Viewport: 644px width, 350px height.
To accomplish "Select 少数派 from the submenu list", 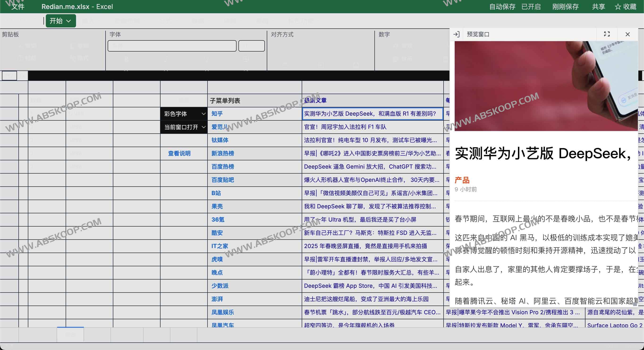I will 220,286.
